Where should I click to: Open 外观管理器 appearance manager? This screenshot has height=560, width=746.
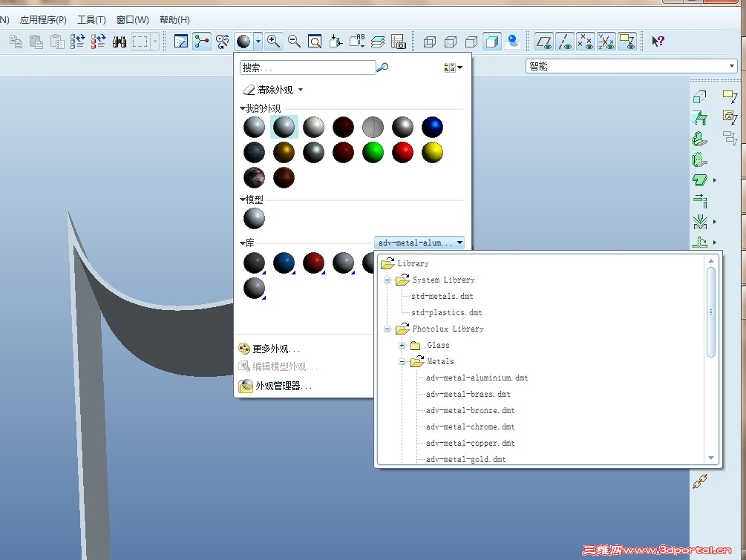coord(275,386)
